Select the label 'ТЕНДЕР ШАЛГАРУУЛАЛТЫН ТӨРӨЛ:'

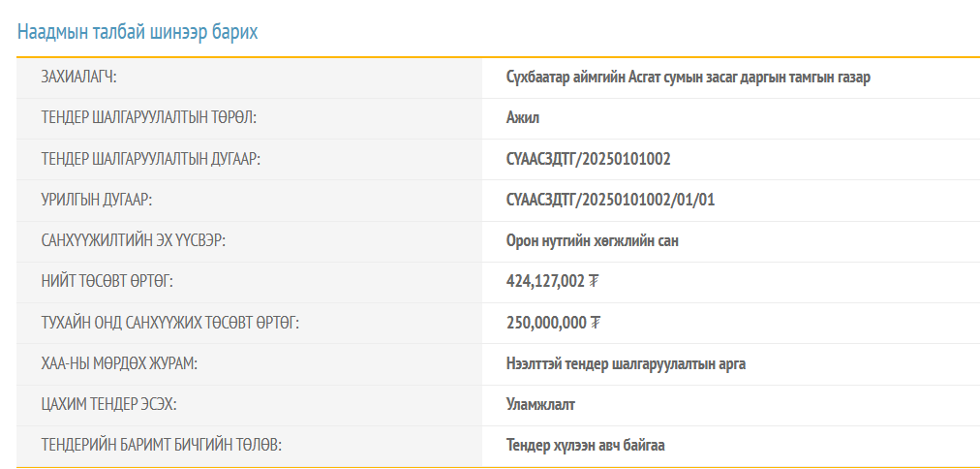(x=149, y=118)
